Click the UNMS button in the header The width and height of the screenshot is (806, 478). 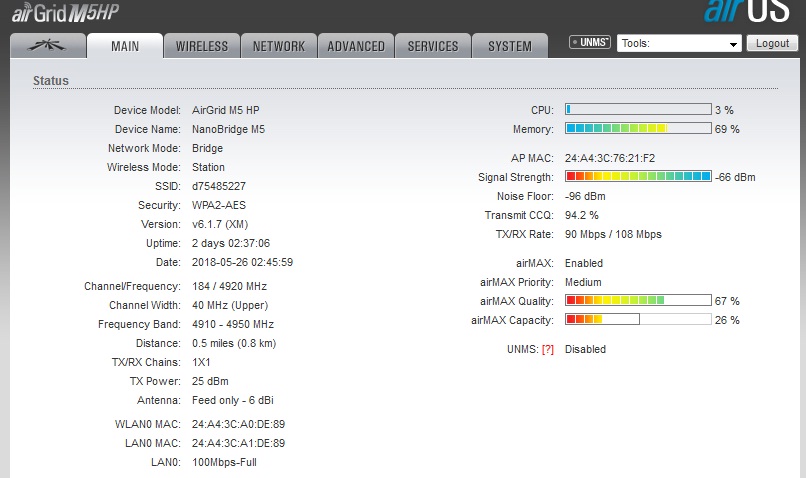[590, 42]
